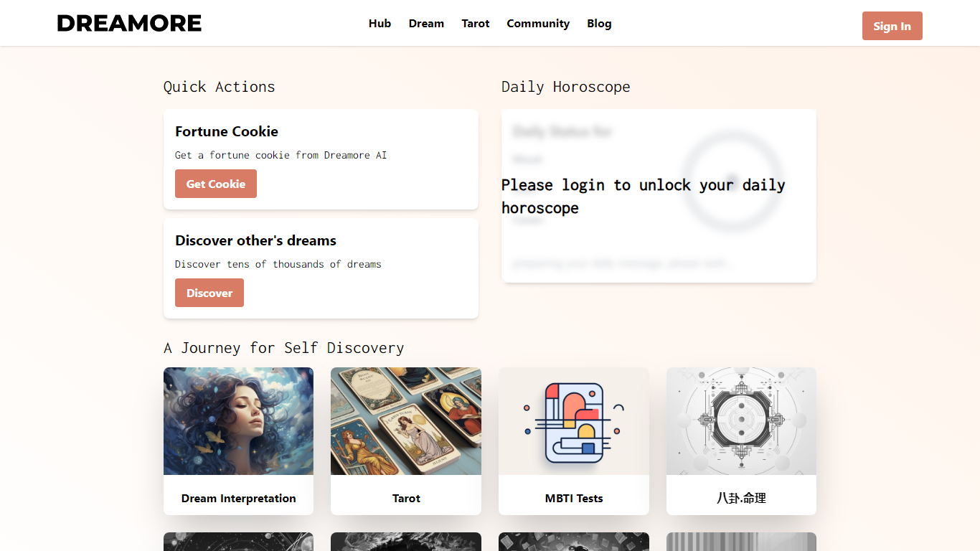The image size is (980, 551).
Task: Select the Discover other's dreams heading
Action: (x=255, y=240)
